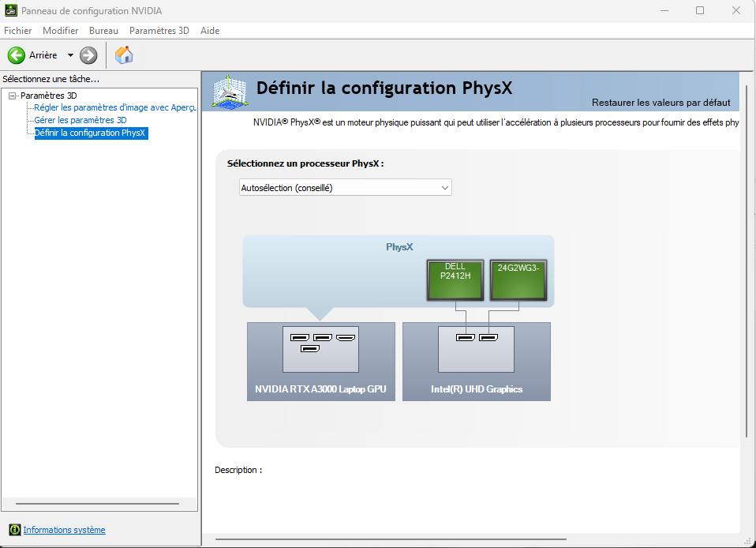756x548 pixels.
Task: Click the Informations système info icon
Action: tap(15, 530)
